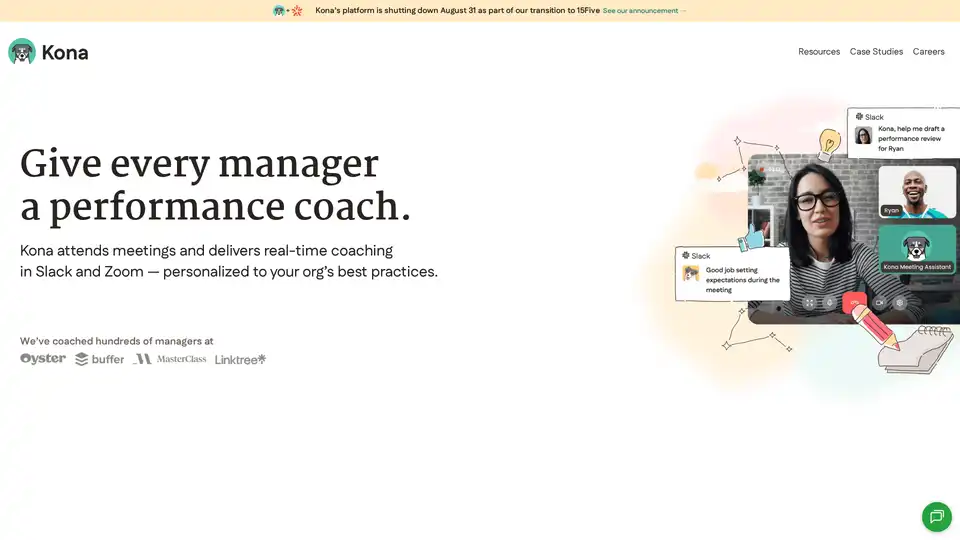Click the Kona dog logo icon
The image size is (960, 540).
click(22, 52)
